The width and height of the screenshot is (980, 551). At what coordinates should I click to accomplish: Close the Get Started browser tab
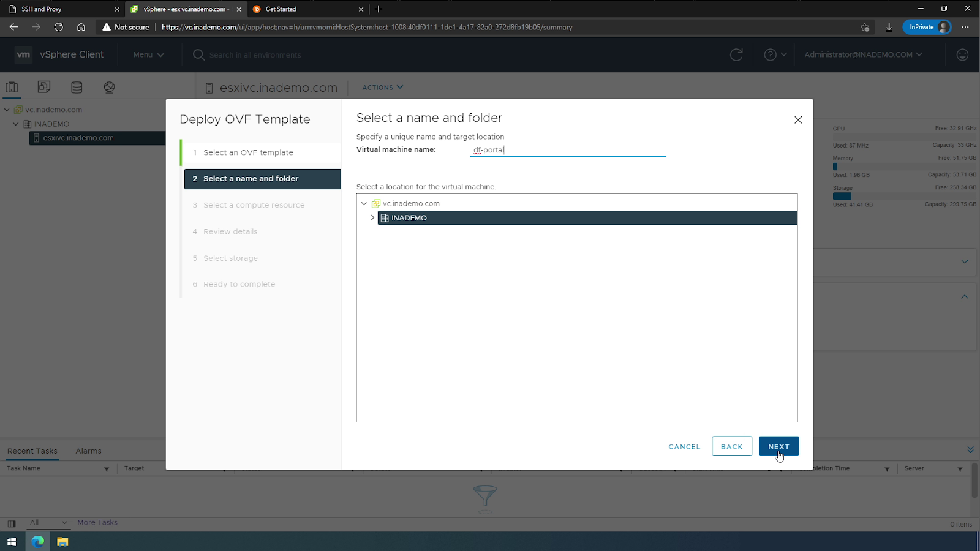361,9
